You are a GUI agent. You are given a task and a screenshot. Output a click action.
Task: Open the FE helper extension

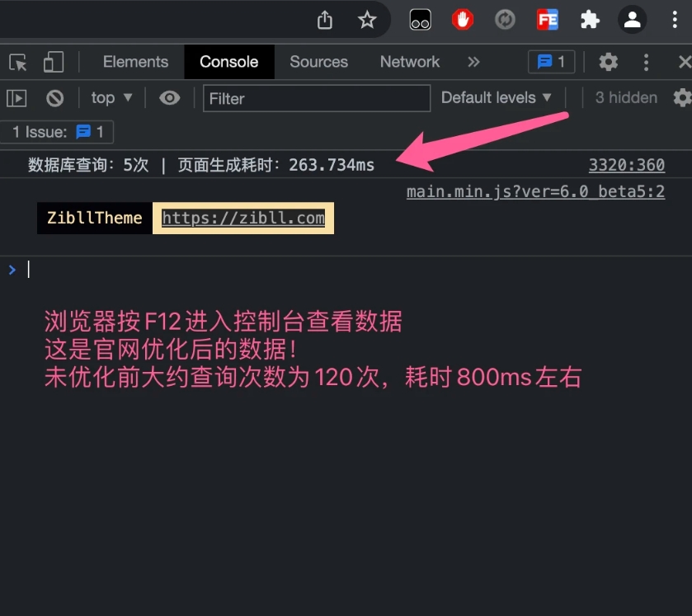coord(547,20)
